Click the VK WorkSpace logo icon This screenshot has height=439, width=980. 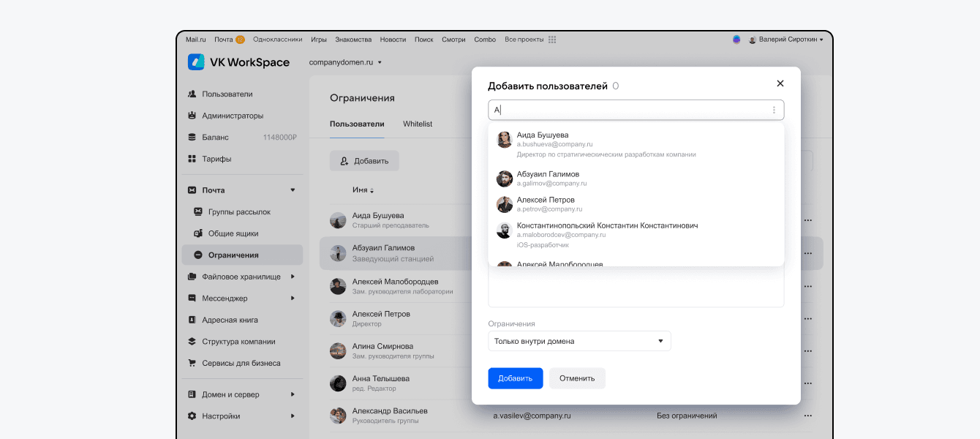[196, 62]
